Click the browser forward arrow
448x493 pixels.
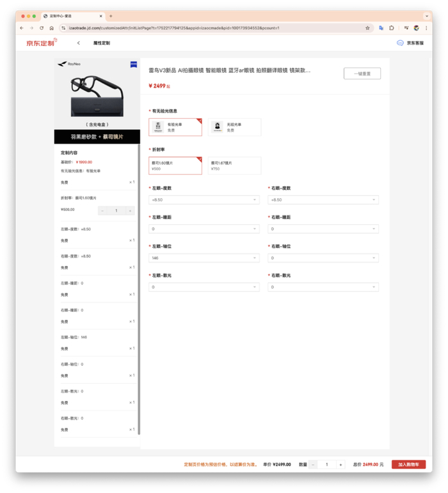click(x=31, y=28)
